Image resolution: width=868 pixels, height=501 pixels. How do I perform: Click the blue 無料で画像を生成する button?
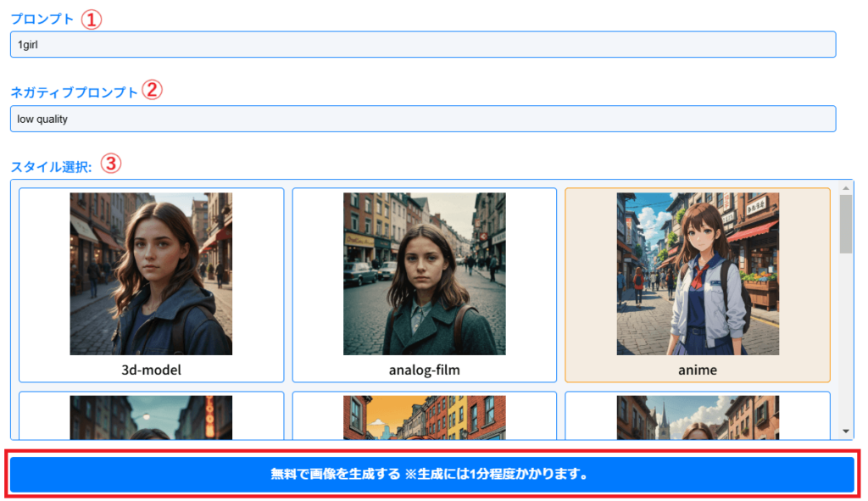[x=432, y=474]
